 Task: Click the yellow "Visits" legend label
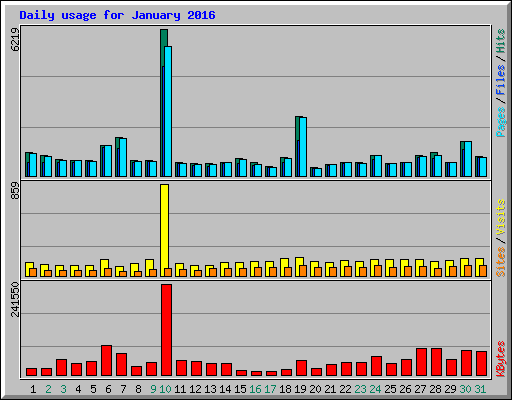[501, 217]
